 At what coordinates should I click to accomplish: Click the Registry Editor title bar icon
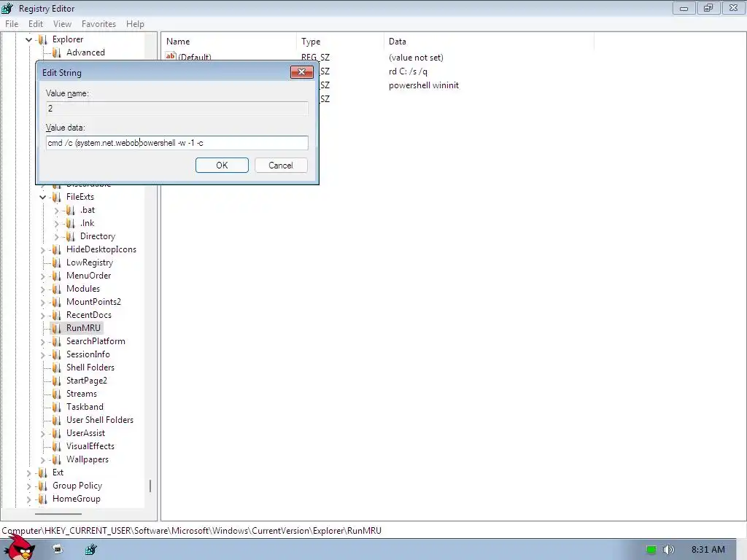point(7,8)
